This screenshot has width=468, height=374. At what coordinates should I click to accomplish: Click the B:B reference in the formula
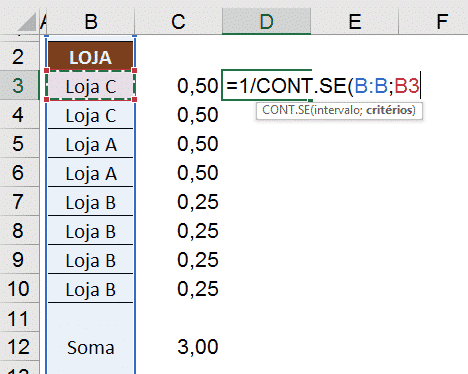(371, 85)
